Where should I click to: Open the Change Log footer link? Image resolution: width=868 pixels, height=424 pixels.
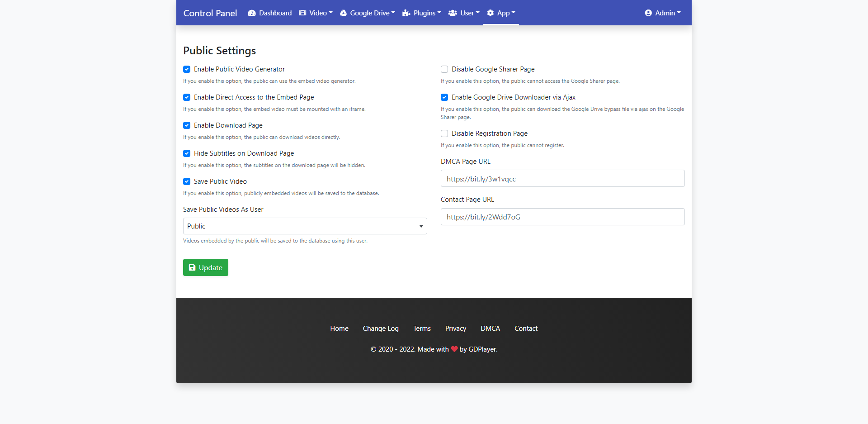(x=381, y=329)
